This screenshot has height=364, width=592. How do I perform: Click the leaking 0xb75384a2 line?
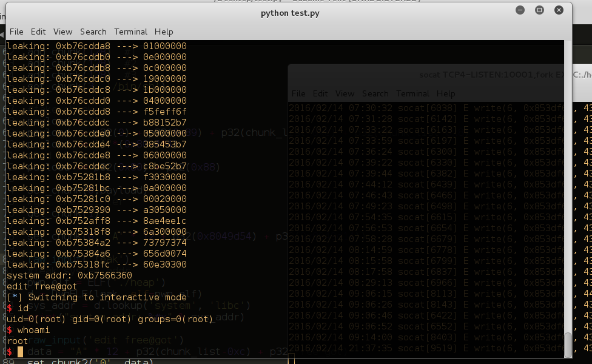(x=96, y=243)
